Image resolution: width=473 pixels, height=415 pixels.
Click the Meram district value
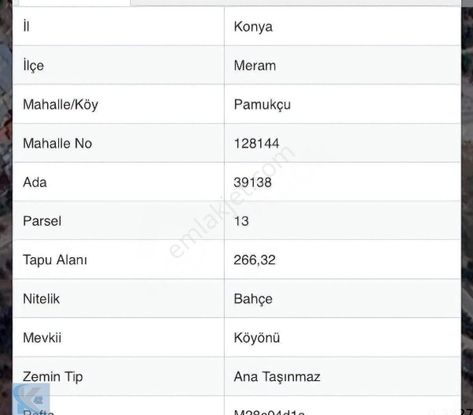(x=255, y=65)
